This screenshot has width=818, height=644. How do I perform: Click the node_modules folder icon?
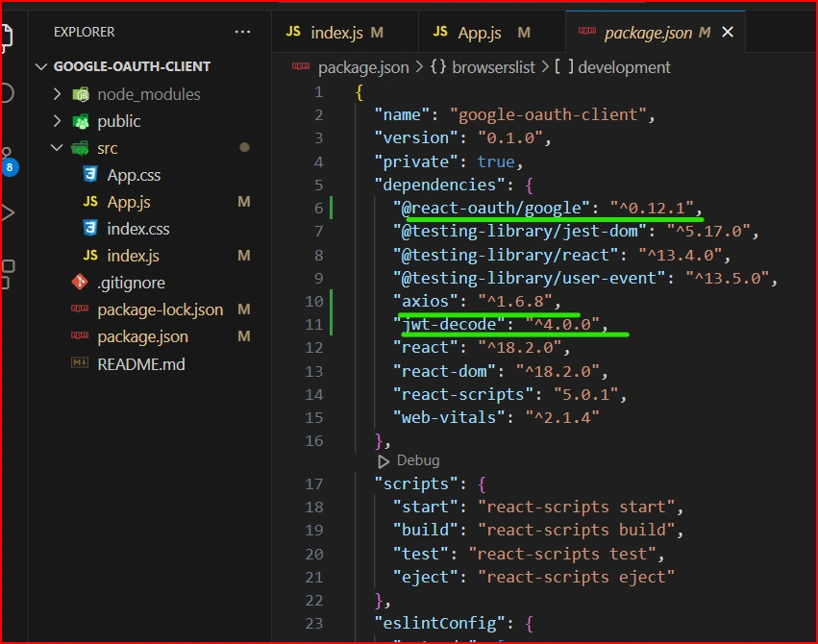[x=81, y=94]
